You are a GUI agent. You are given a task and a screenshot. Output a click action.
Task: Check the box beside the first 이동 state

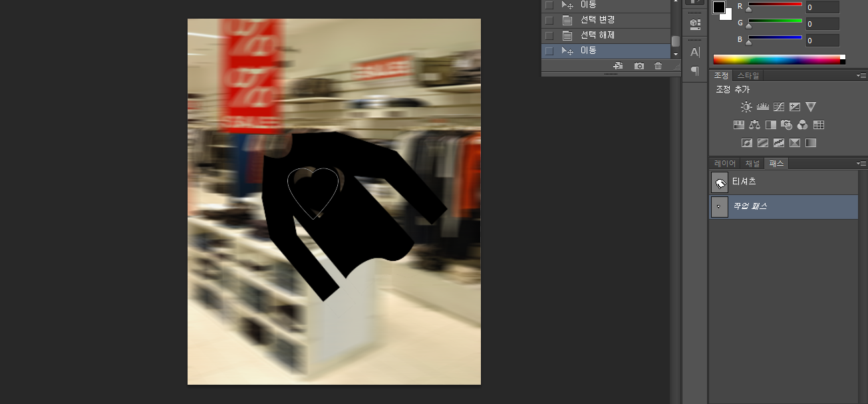[549, 4]
